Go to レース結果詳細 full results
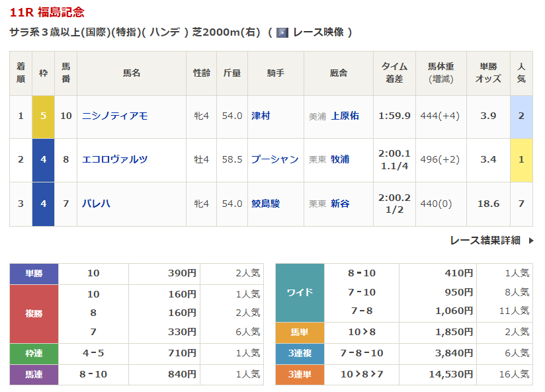Image resolution: width=545 pixels, height=392 pixels. [x=485, y=241]
